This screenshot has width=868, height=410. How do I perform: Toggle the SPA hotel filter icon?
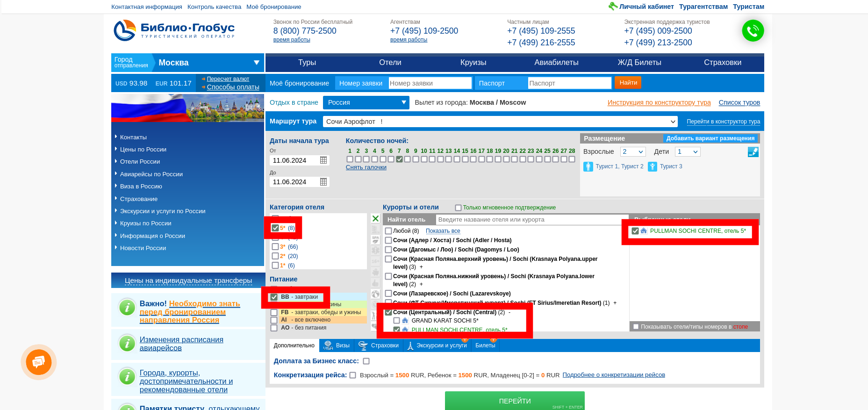(x=375, y=240)
